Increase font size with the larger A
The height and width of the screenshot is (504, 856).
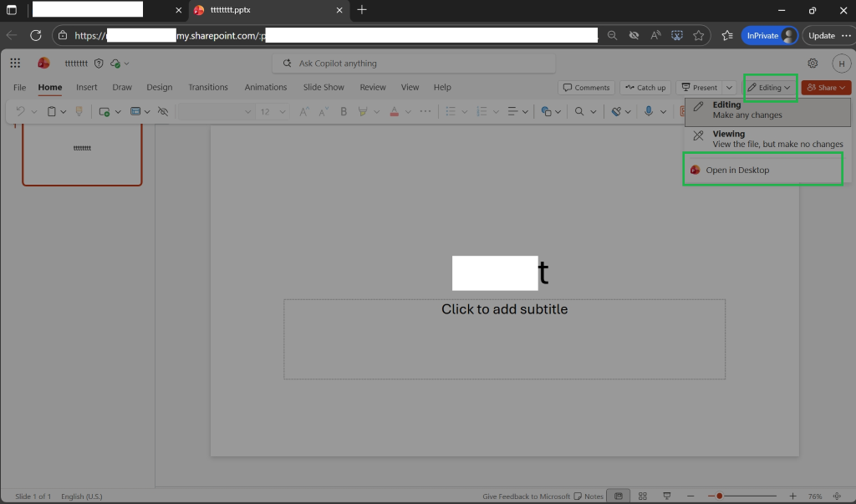point(304,111)
